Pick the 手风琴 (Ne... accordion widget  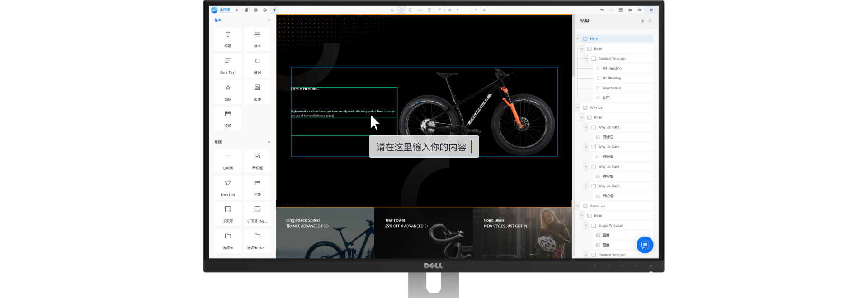click(257, 214)
